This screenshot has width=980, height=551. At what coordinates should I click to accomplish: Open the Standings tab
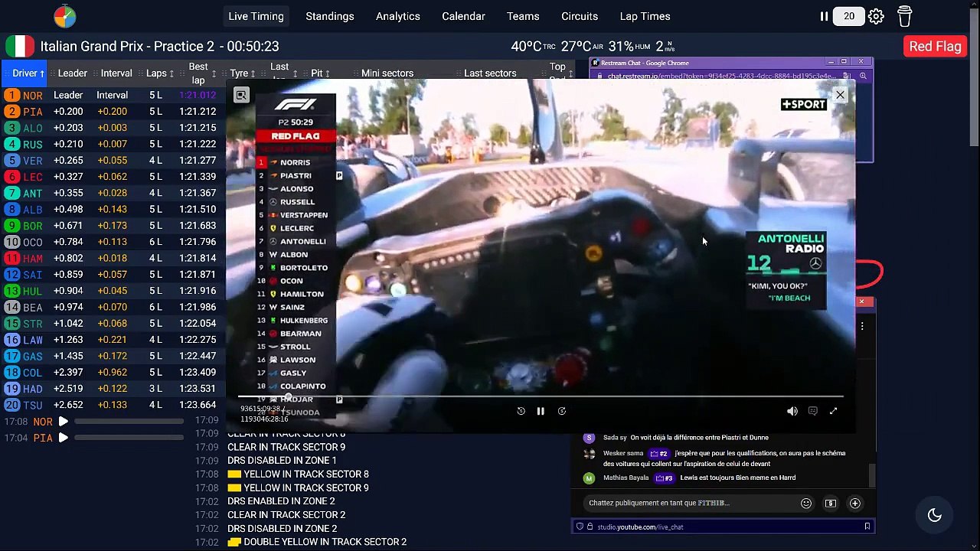click(329, 16)
